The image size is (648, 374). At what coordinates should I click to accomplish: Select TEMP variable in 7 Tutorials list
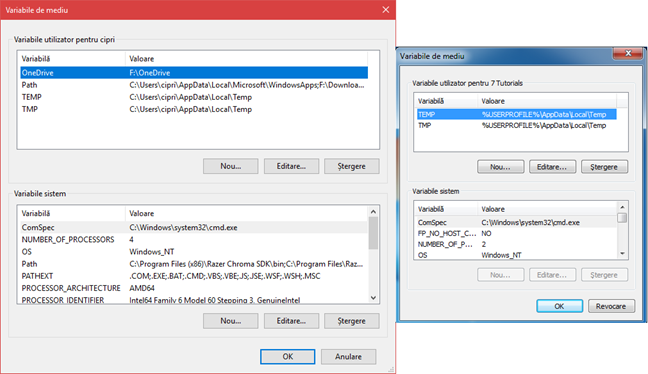[x=517, y=114]
